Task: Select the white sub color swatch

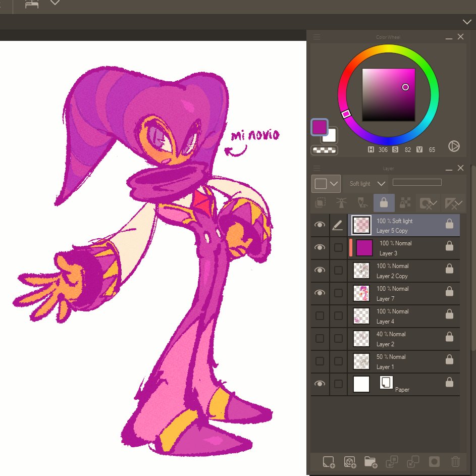Action: 331,136
